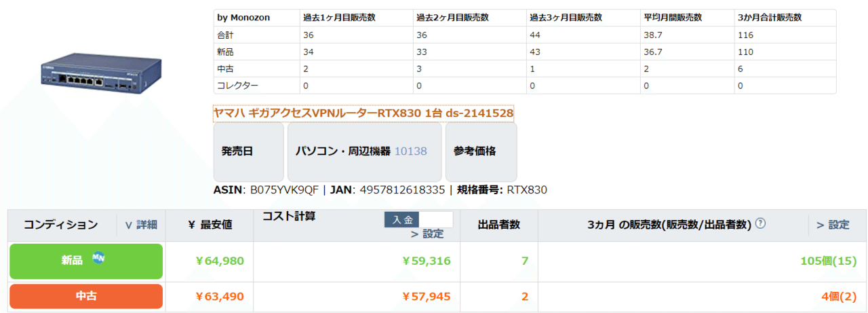This screenshot has height=313, width=868.
Task: Click the 出品者数 column header
Action: pyautogui.click(x=499, y=225)
